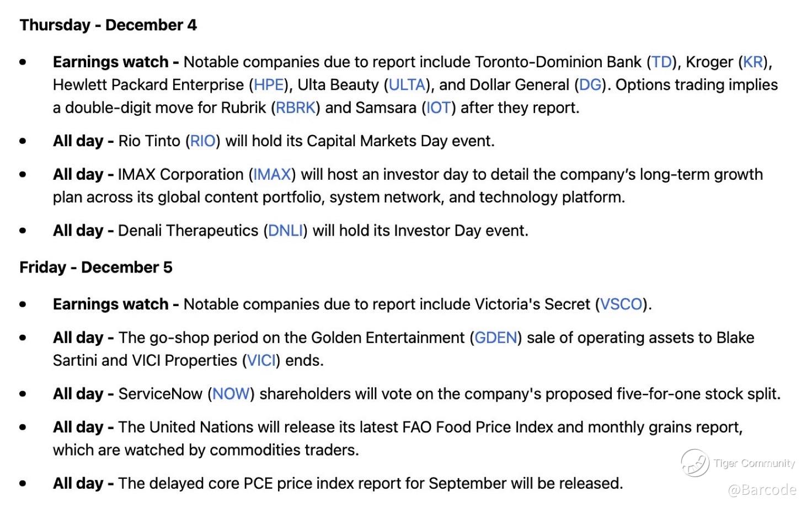Click the VSCO ticker link
The width and height of the screenshot is (812, 508).
tap(621, 304)
